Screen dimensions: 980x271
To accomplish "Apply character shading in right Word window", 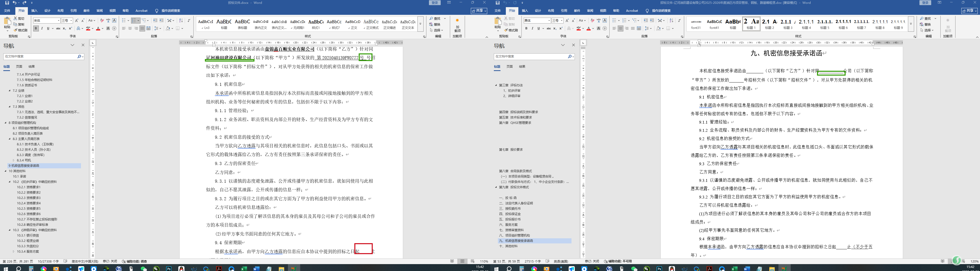I will click(598, 28).
